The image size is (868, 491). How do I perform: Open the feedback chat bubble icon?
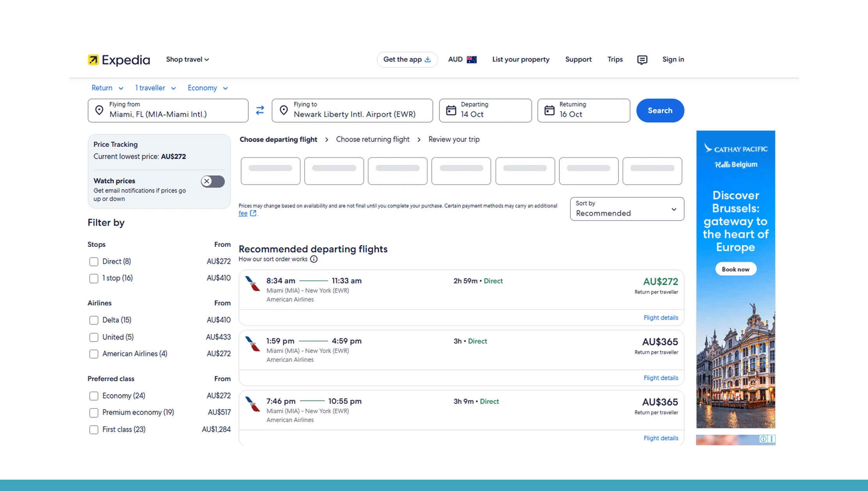click(642, 59)
